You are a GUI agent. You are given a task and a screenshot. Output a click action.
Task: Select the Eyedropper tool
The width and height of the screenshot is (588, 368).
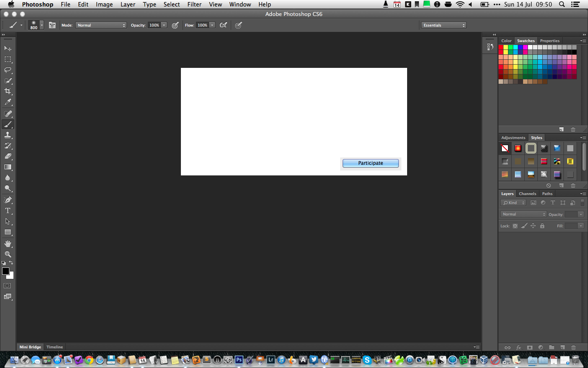8,102
